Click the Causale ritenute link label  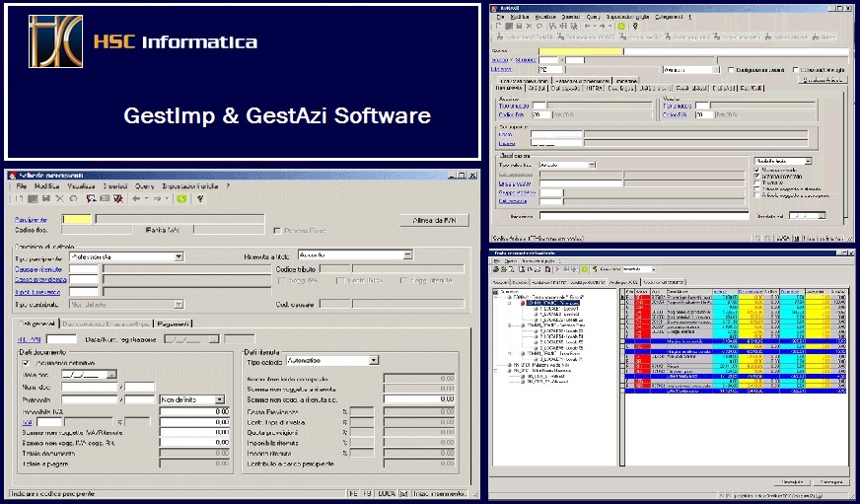[38, 269]
